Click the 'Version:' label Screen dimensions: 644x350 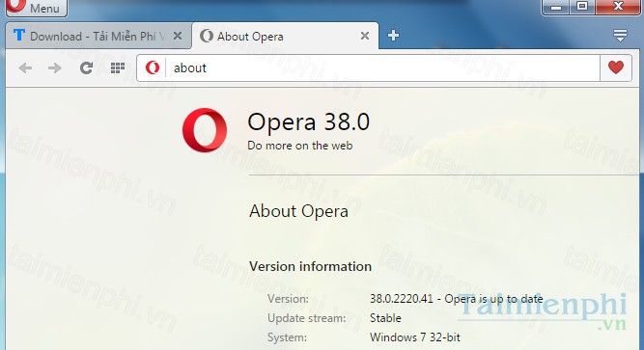click(x=288, y=299)
